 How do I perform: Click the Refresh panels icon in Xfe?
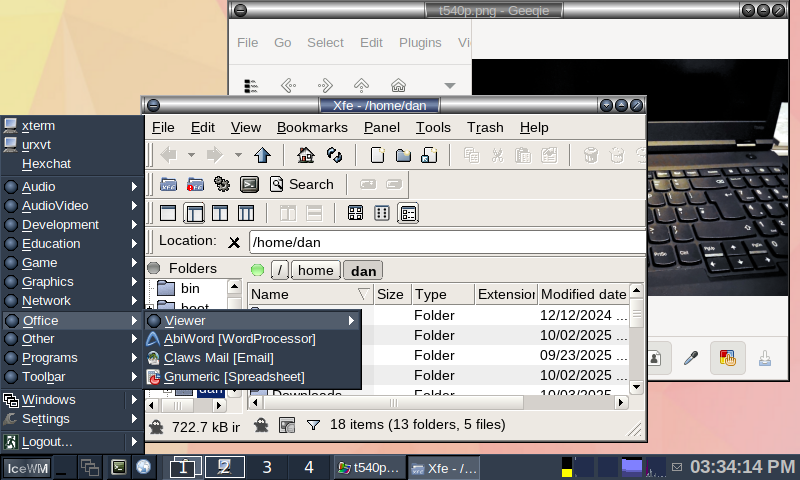pos(335,155)
